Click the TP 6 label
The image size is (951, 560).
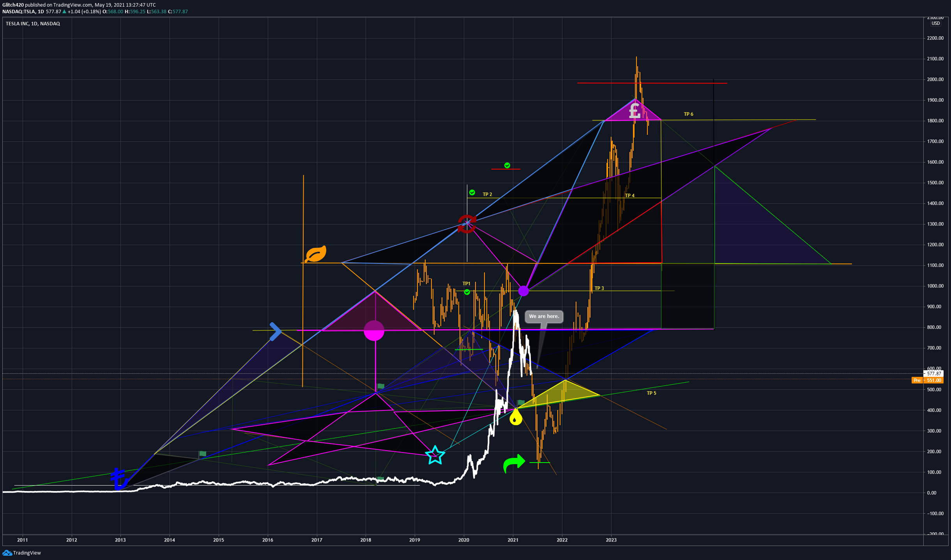689,114
